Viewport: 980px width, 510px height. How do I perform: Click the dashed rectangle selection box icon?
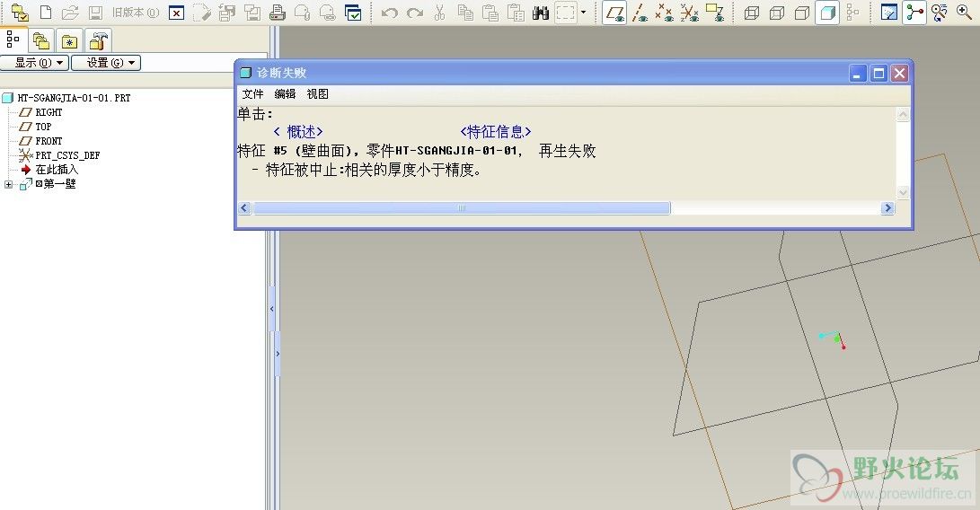click(566, 13)
